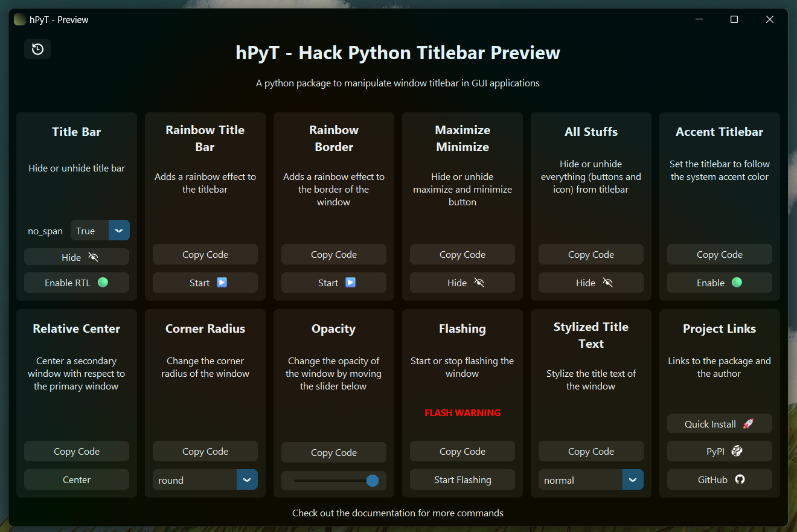Copy code for Corner Radius
The width and height of the screenshot is (797, 532).
coord(205,451)
